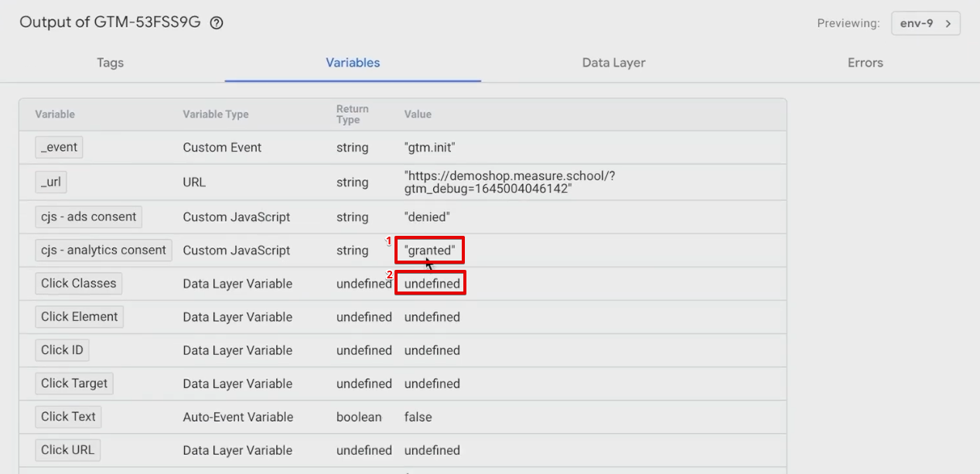Click the Variable column header
This screenshot has width=980, height=474.
pyautogui.click(x=55, y=114)
